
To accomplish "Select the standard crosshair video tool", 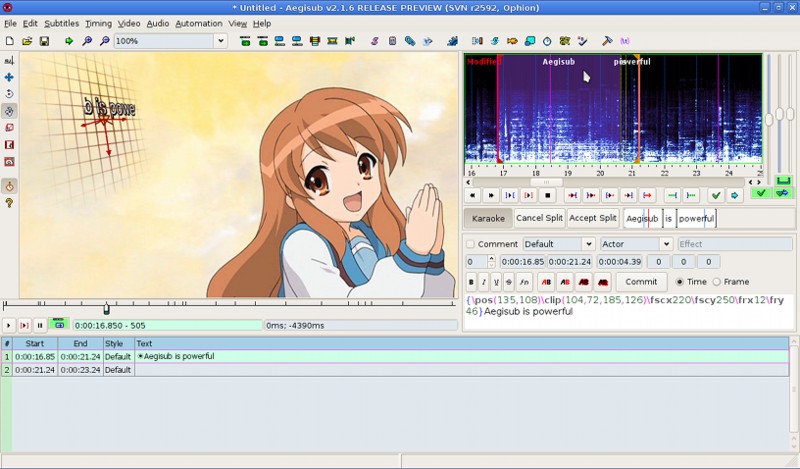I will [x=9, y=61].
